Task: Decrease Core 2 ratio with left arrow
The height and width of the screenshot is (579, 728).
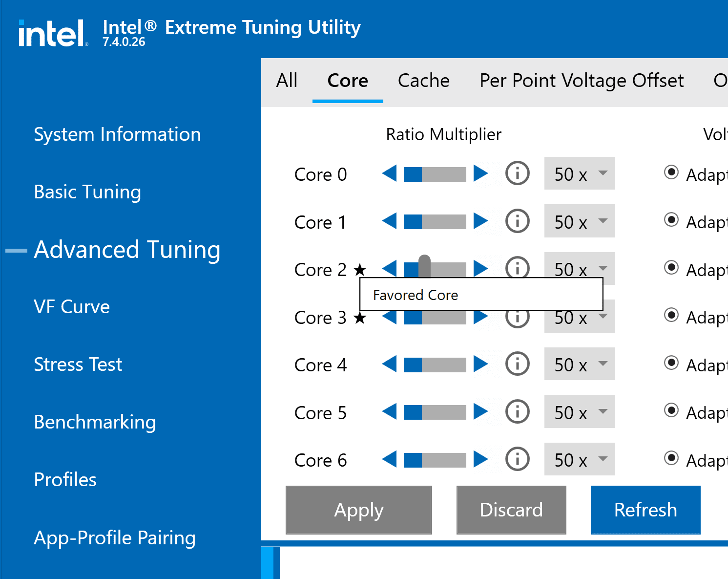Action: 389,268
